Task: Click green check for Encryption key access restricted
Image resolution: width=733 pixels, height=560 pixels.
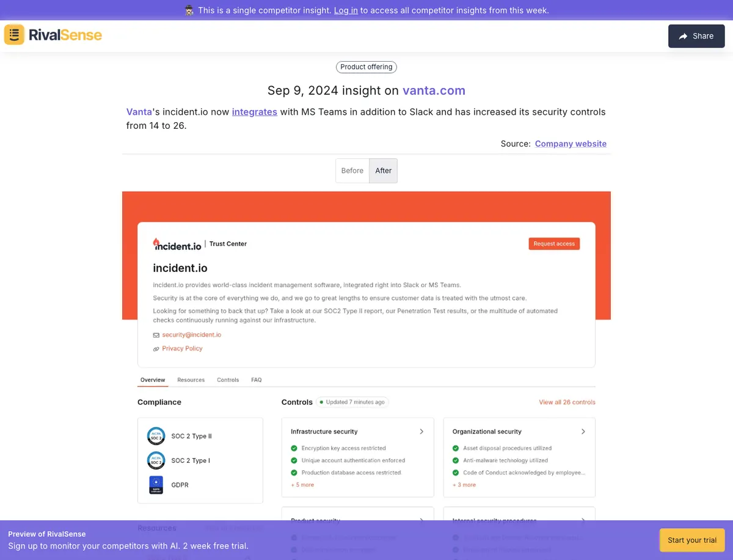Action: pos(294,448)
